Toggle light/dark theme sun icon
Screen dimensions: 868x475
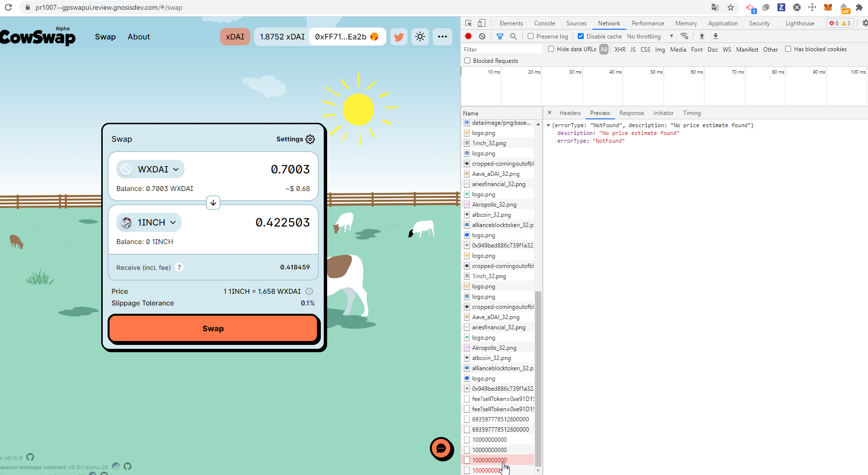click(420, 37)
